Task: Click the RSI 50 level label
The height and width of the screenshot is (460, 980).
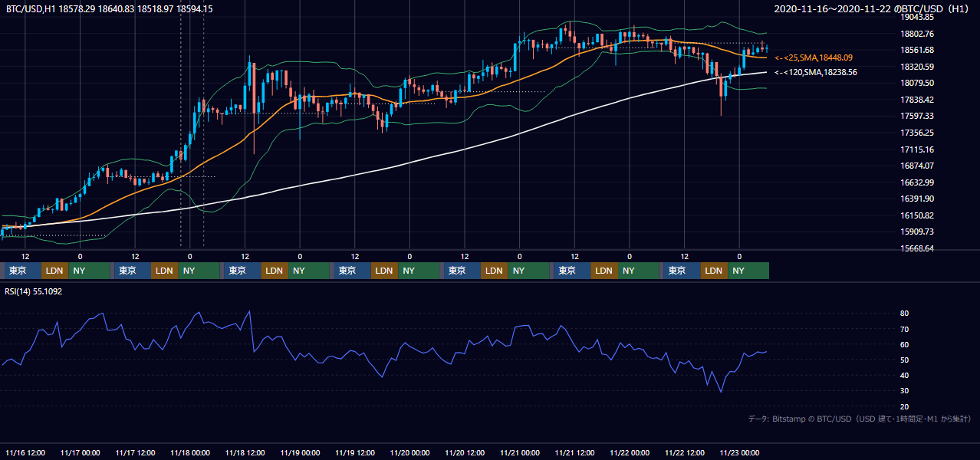Action: (x=904, y=360)
